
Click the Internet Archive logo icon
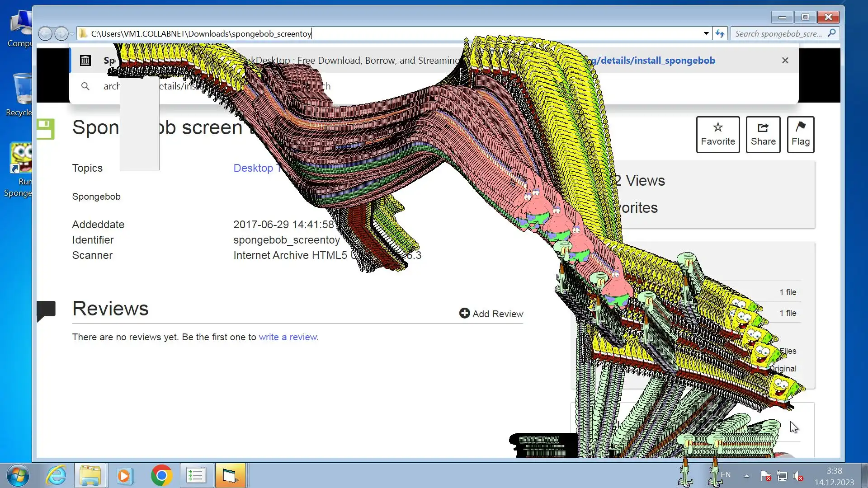tap(85, 61)
